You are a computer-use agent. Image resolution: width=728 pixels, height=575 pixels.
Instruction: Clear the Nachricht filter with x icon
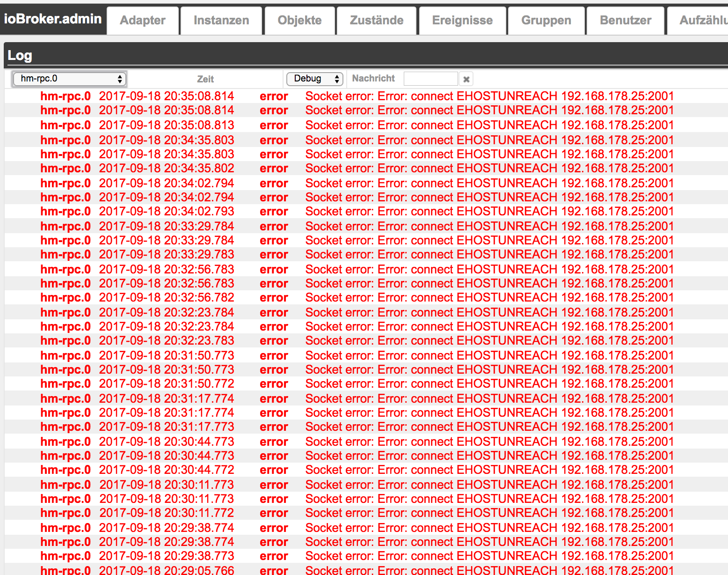[x=466, y=79]
